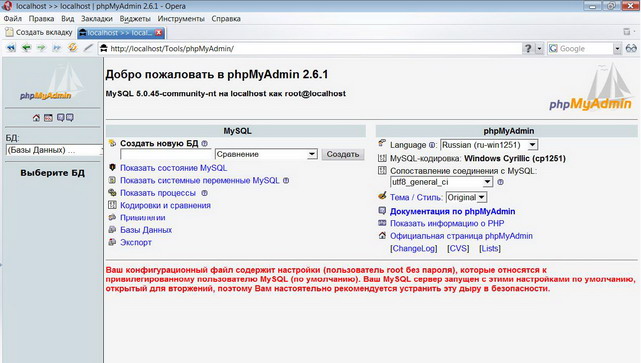Focus the new database name input field
Image resolution: width=641 pixels, height=363 pixels.
[x=166, y=155]
